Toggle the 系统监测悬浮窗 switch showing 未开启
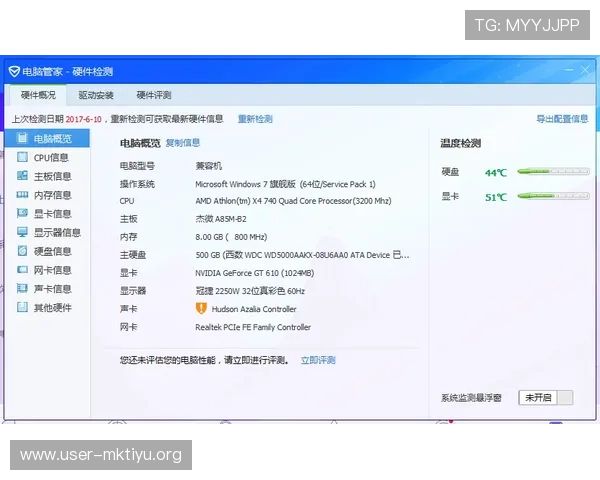The height and width of the screenshot is (480, 600). tap(546, 397)
